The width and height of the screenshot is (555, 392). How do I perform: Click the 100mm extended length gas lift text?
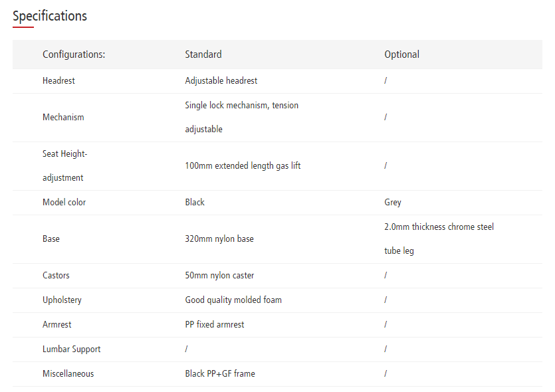pyautogui.click(x=243, y=165)
